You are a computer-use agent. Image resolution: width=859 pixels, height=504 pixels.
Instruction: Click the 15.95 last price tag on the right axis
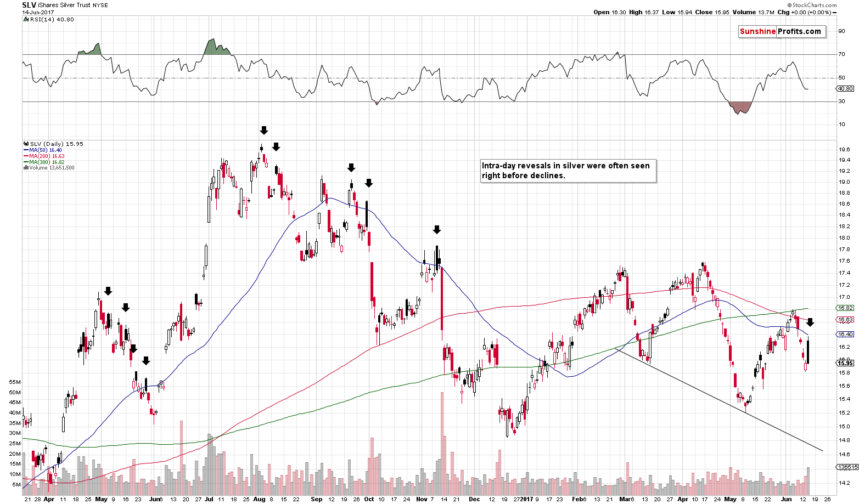845,363
